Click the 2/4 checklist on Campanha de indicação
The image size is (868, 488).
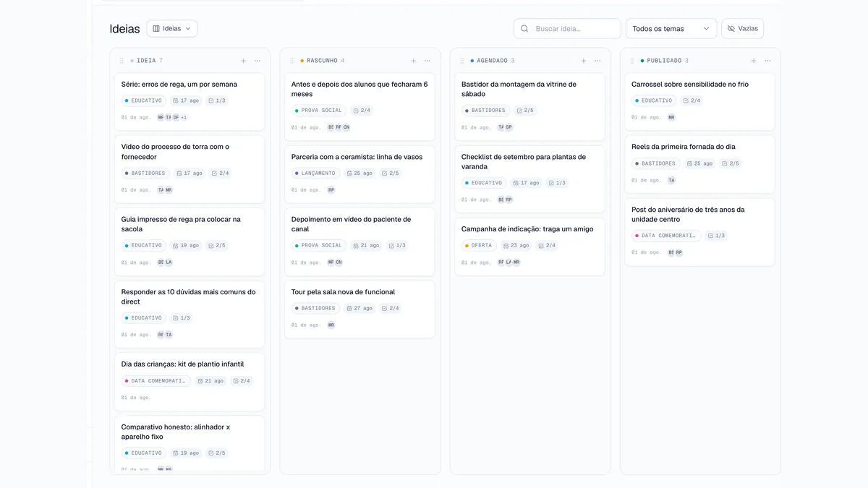pyautogui.click(x=547, y=246)
